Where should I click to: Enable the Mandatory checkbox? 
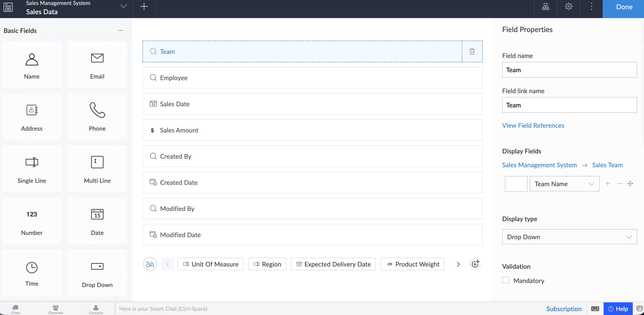point(506,280)
